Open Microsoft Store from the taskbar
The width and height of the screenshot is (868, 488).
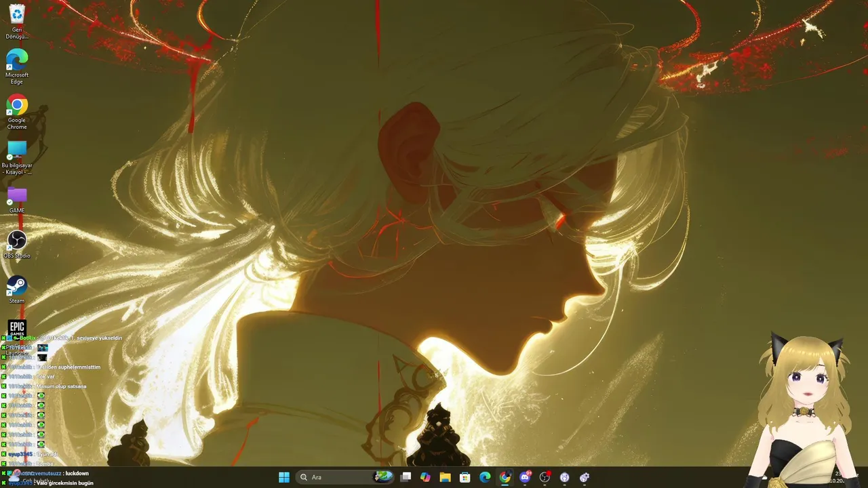coord(465,477)
